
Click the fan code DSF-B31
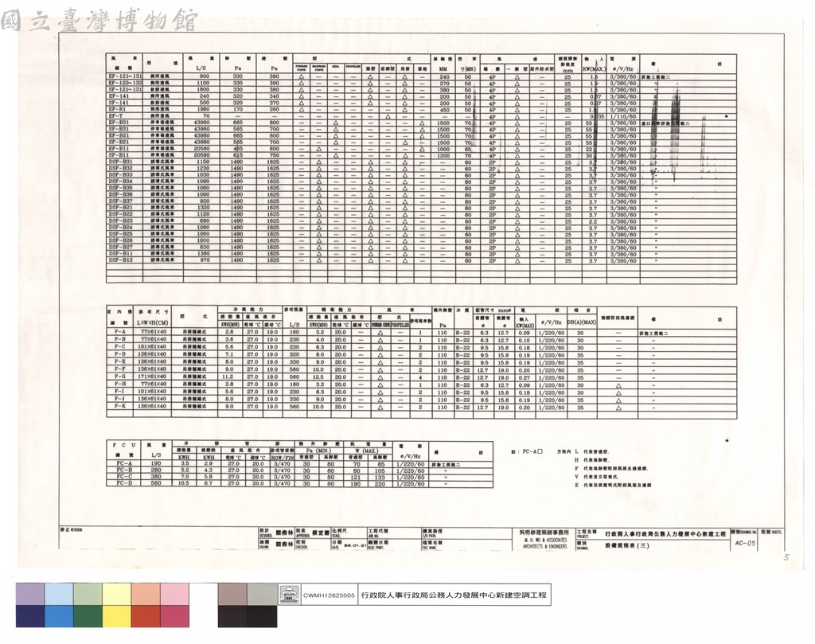(121, 162)
